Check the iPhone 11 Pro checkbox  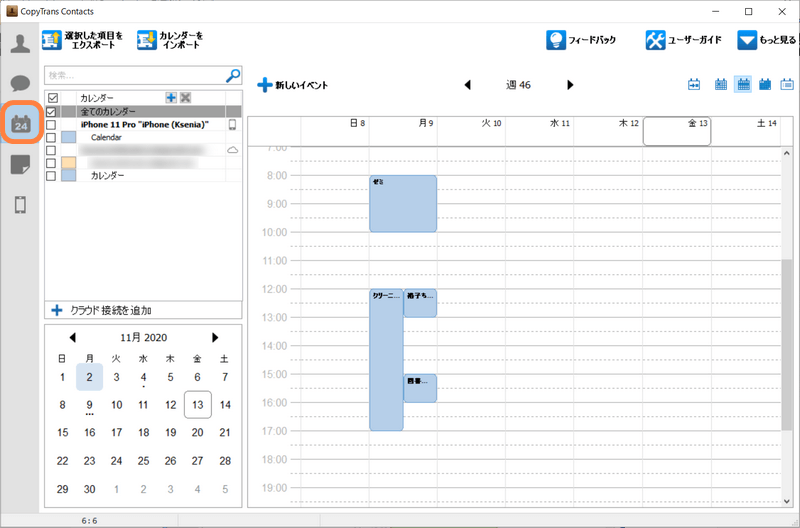[x=51, y=124]
